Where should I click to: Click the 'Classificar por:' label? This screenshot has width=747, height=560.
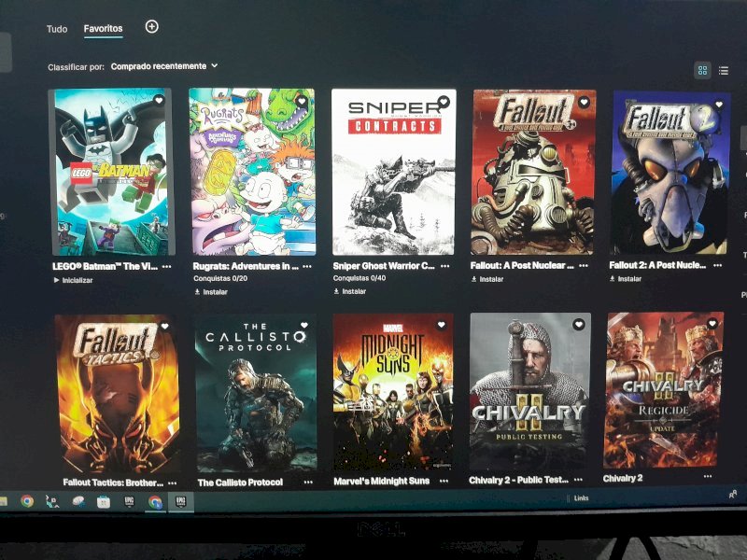click(x=76, y=67)
